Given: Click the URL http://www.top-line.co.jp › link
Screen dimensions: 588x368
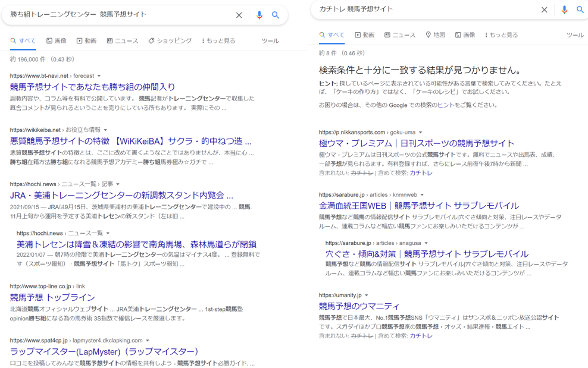Looking at the screenshot, I should coord(47,287).
